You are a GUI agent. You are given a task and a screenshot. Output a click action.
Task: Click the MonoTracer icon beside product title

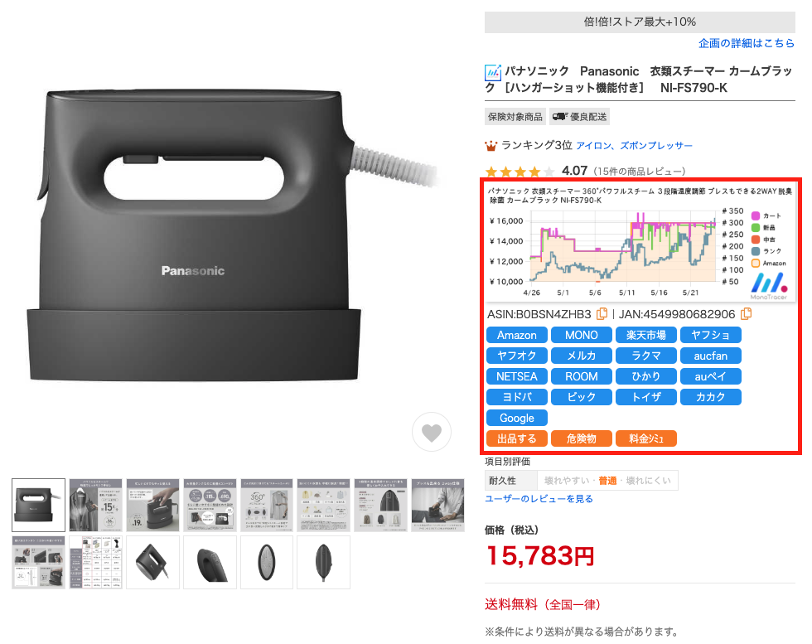[x=492, y=73]
